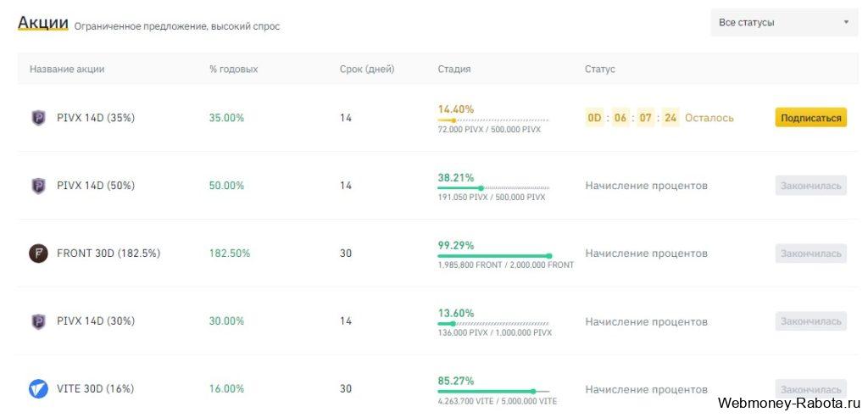
Task: Click the Закончилась button for PIVX 14D (30%)
Action: (x=810, y=321)
